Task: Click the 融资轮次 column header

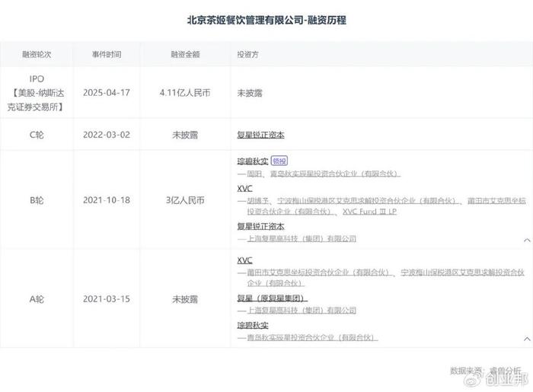Action: pos(37,54)
